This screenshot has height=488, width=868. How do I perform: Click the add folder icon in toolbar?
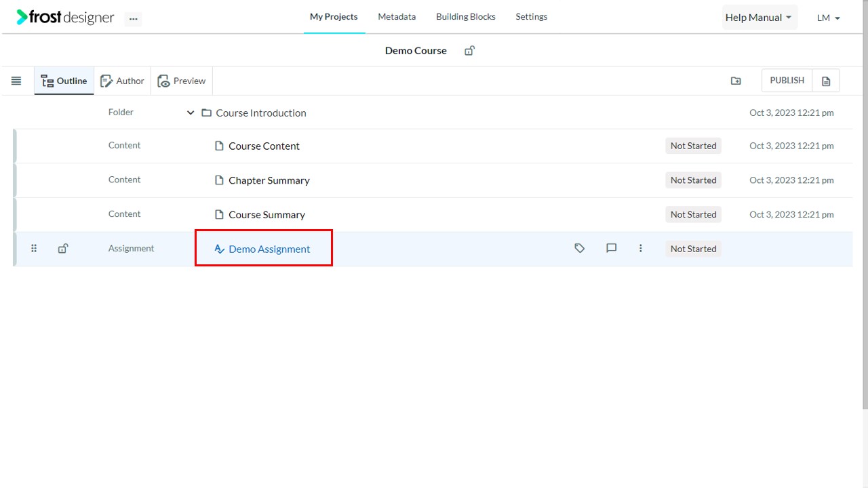point(736,81)
